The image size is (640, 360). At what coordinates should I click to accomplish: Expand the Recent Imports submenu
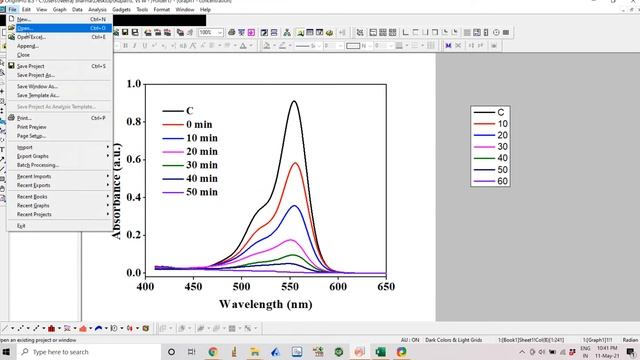pos(60,176)
